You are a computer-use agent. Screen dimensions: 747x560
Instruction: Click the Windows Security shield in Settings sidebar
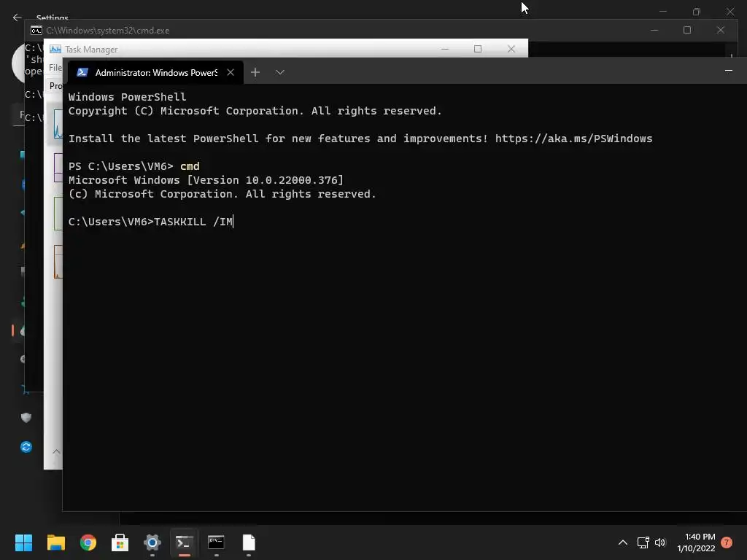point(26,418)
